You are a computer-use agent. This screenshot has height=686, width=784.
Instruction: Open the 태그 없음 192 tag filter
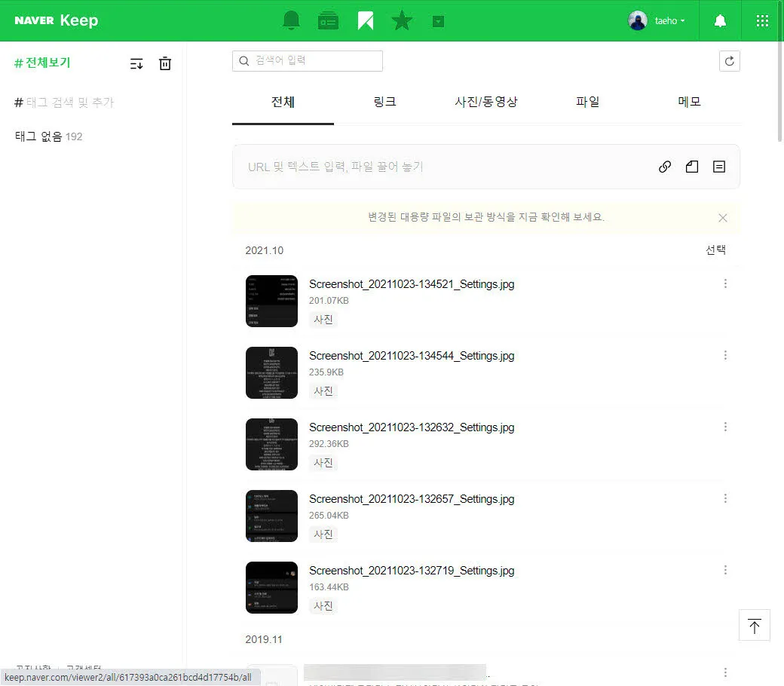tap(48, 136)
